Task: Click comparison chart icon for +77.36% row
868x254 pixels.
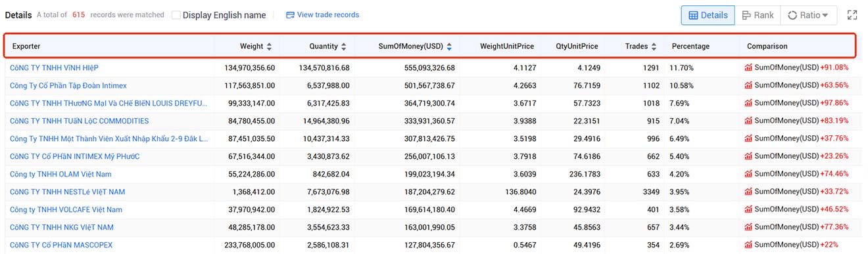Action: point(748,227)
